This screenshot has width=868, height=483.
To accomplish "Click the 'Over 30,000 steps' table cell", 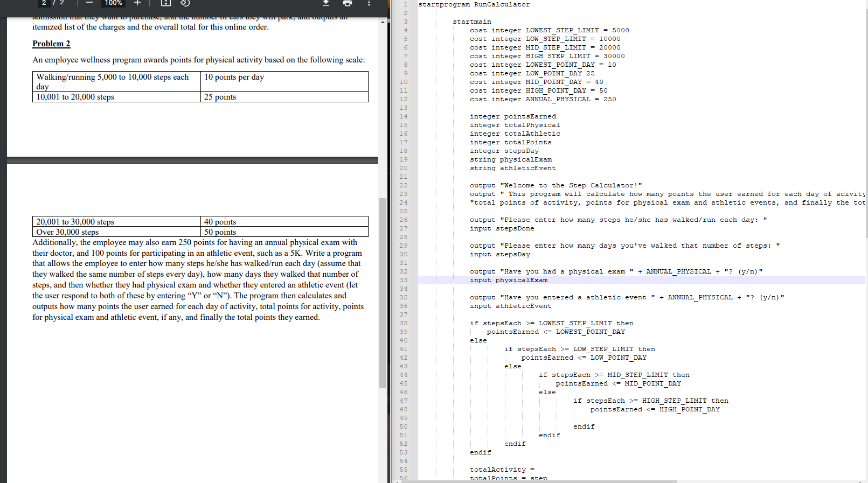I will (x=116, y=232).
